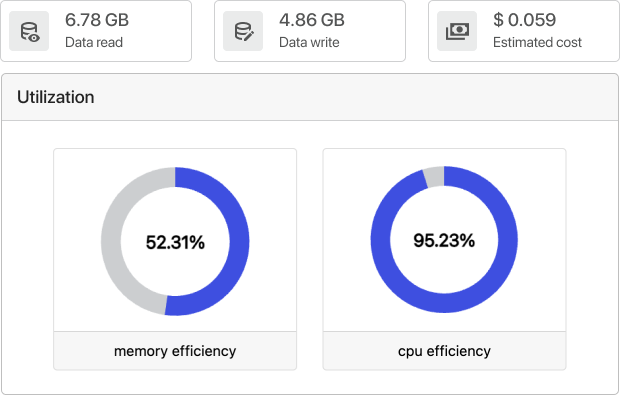Click the Data read label

94,42
